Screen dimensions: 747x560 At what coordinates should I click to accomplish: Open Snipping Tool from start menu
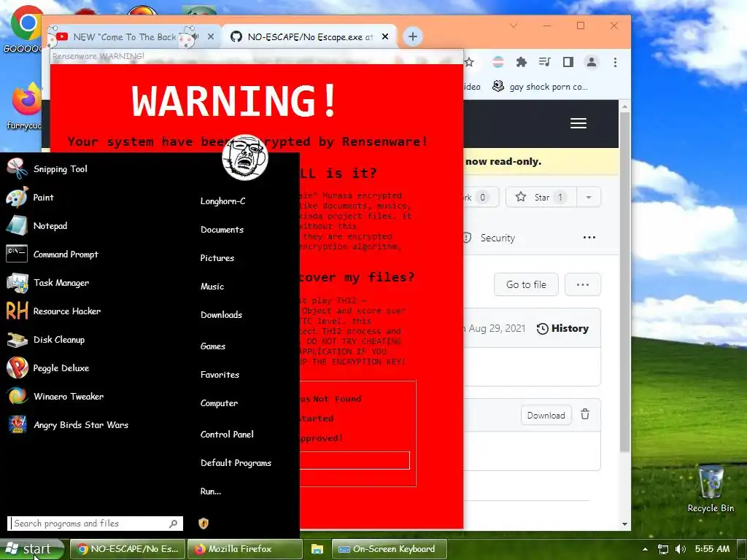(47, 169)
